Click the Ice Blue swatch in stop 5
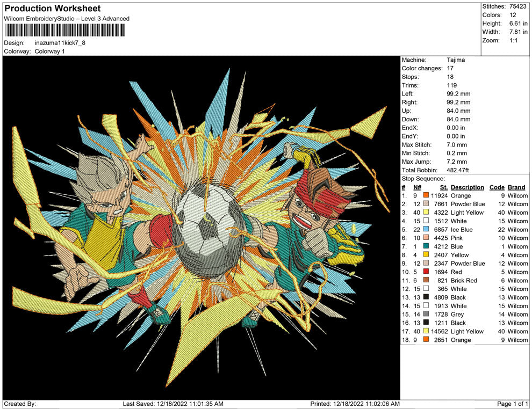Screen dimensions: 532x409 [426, 229]
